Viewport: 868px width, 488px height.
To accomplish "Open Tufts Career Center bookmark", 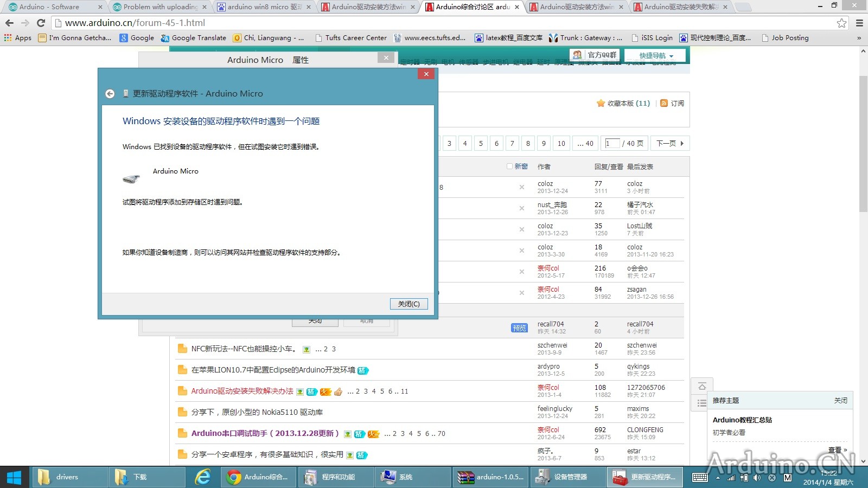I will tap(351, 38).
